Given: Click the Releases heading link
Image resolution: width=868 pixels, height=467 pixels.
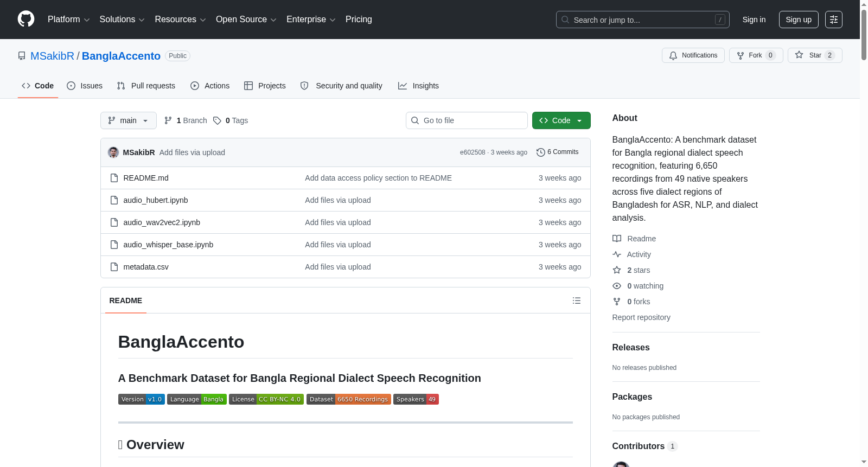Looking at the screenshot, I should click(631, 348).
